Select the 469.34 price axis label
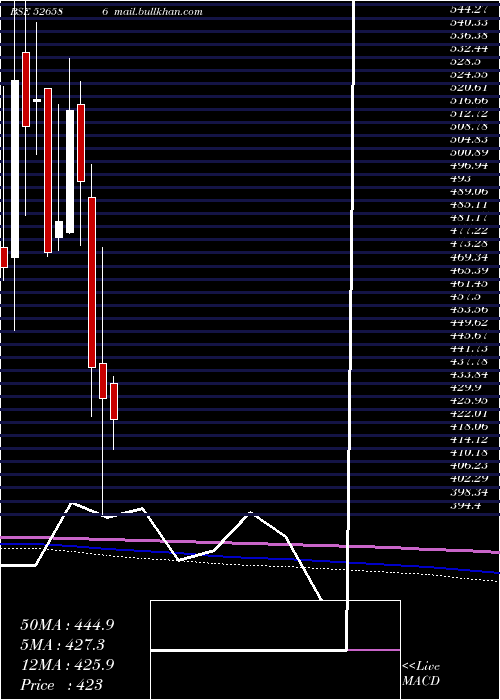 click(x=468, y=257)
